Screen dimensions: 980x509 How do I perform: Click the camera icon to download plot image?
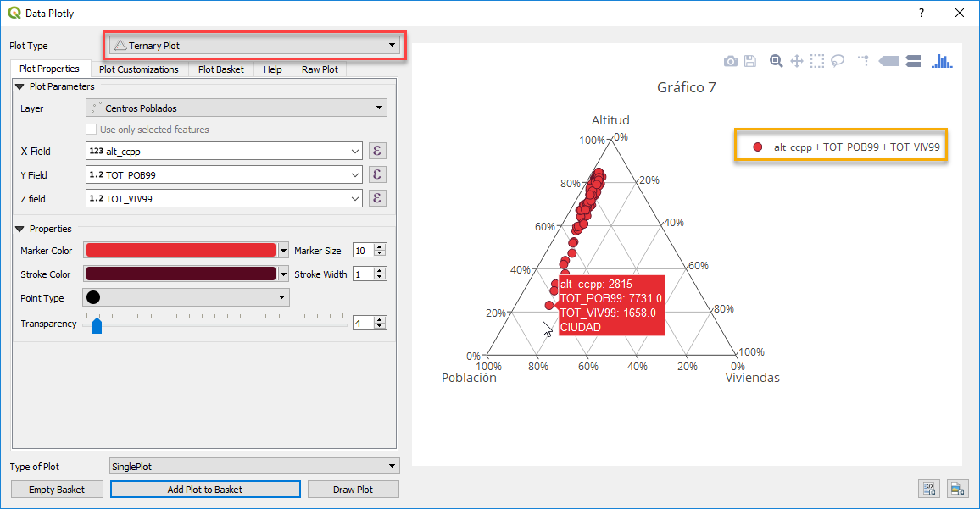point(730,61)
